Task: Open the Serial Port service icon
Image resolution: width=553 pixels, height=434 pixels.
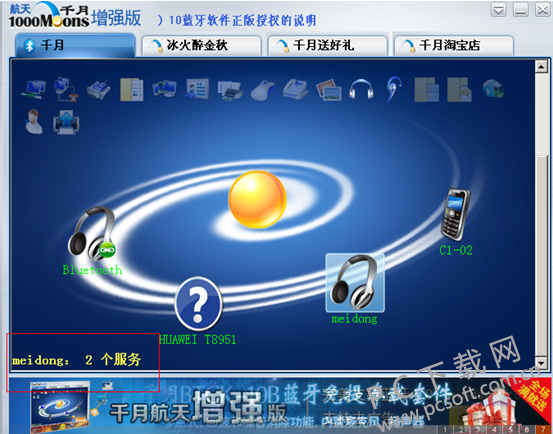Action: (99, 90)
